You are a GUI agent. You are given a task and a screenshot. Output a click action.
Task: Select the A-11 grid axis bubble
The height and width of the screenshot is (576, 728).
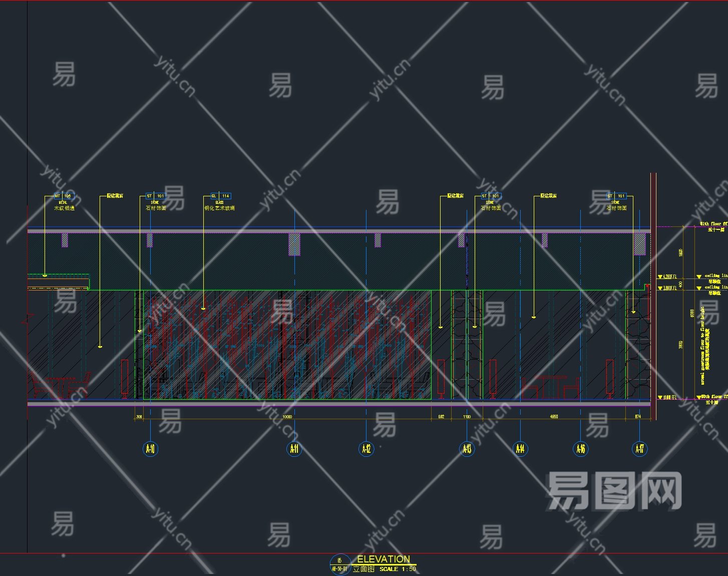(294, 449)
